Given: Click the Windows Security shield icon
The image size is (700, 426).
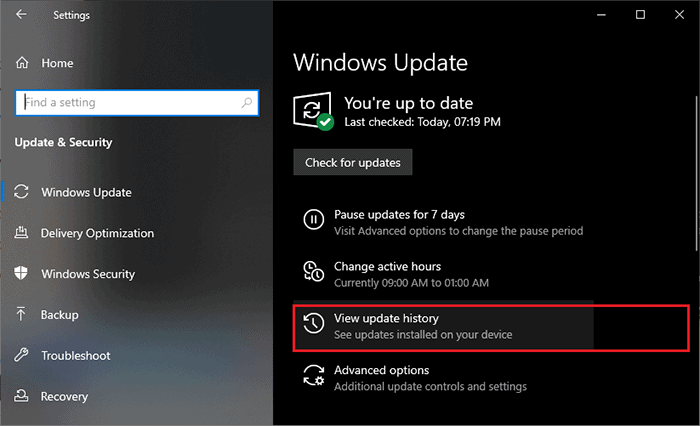Looking at the screenshot, I should pos(21,273).
